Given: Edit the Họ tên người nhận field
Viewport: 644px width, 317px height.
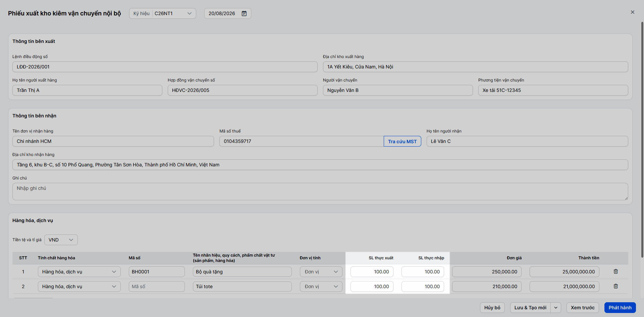Looking at the screenshot, I should [x=527, y=141].
